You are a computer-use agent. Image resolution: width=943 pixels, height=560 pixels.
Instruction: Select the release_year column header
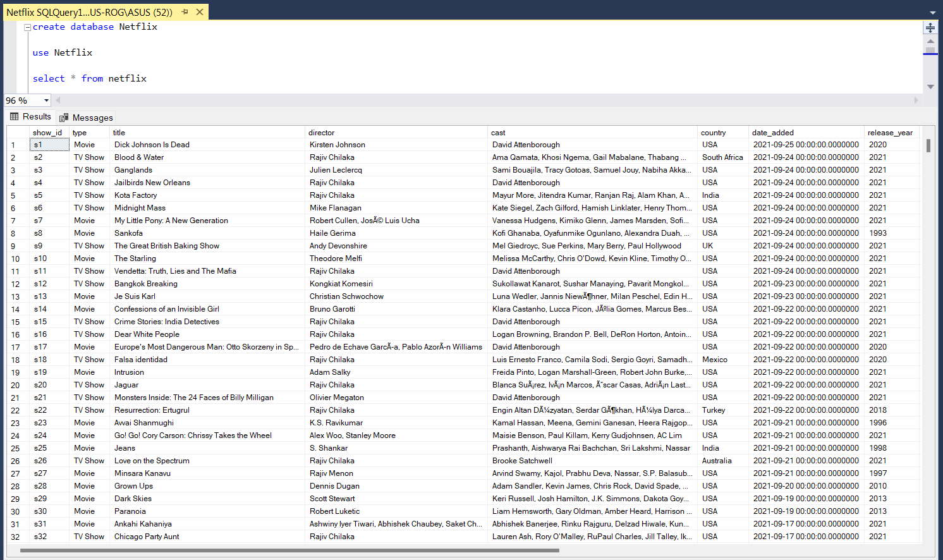892,133
